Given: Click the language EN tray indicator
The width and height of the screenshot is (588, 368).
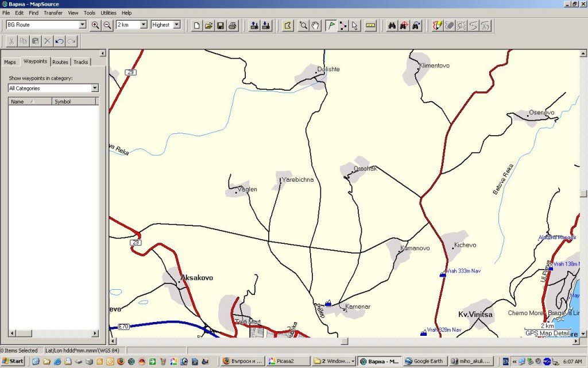Looking at the screenshot, I should (x=505, y=361).
